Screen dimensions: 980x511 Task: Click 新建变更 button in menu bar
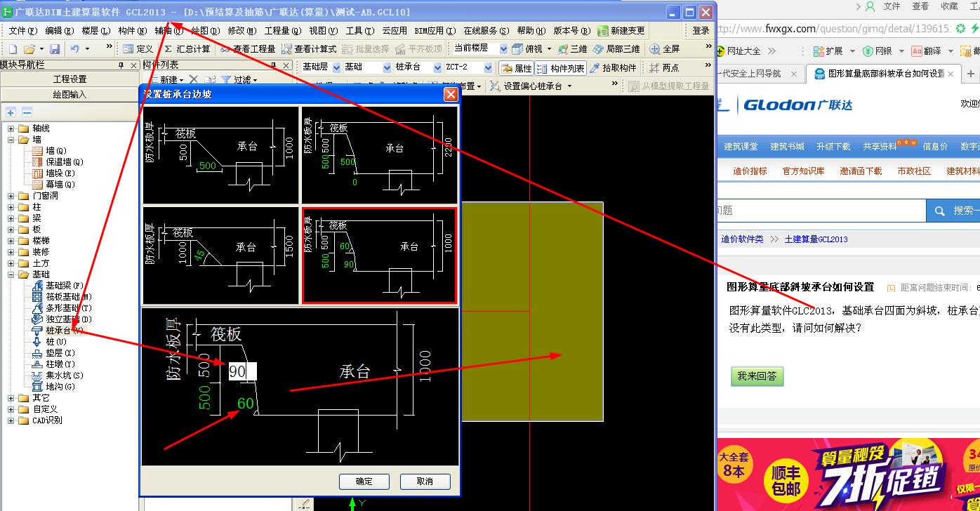coord(621,31)
